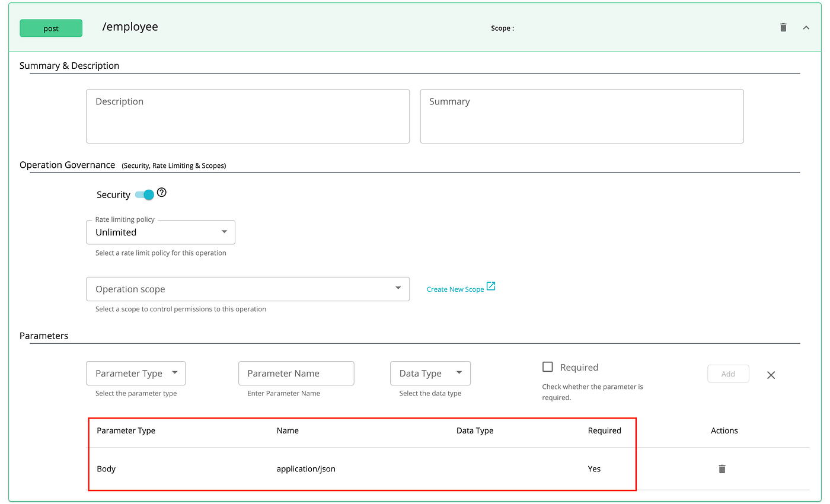Delete the /employee resource via header trash icon
Image resolution: width=830 pixels, height=504 pixels.
pos(783,27)
